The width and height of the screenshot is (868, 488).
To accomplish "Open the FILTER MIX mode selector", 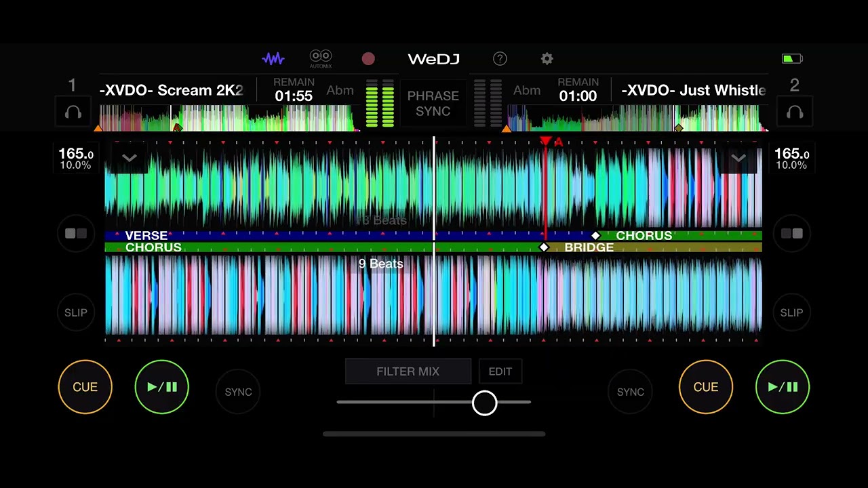I will pyautogui.click(x=408, y=371).
